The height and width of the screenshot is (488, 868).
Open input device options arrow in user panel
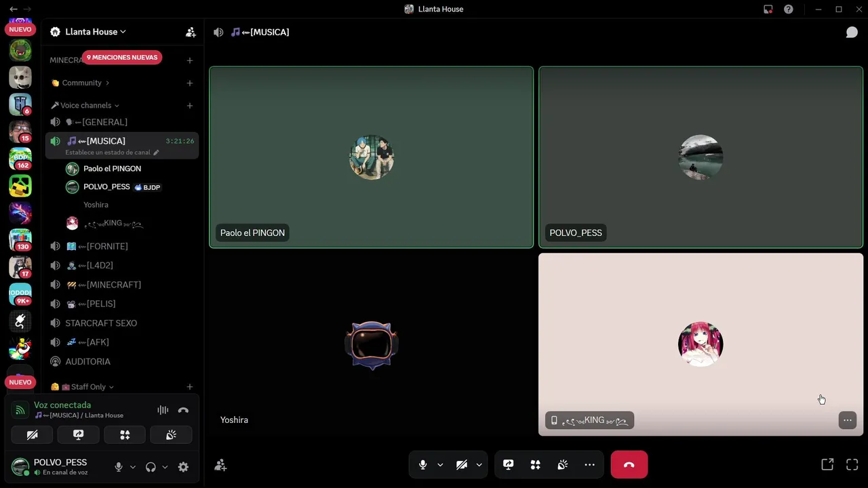tap(133, 467)
